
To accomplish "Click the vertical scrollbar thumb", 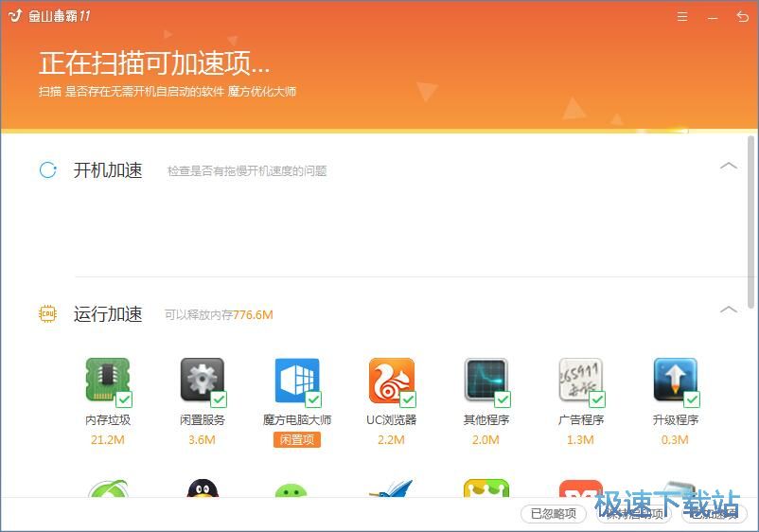I will 750,222.
